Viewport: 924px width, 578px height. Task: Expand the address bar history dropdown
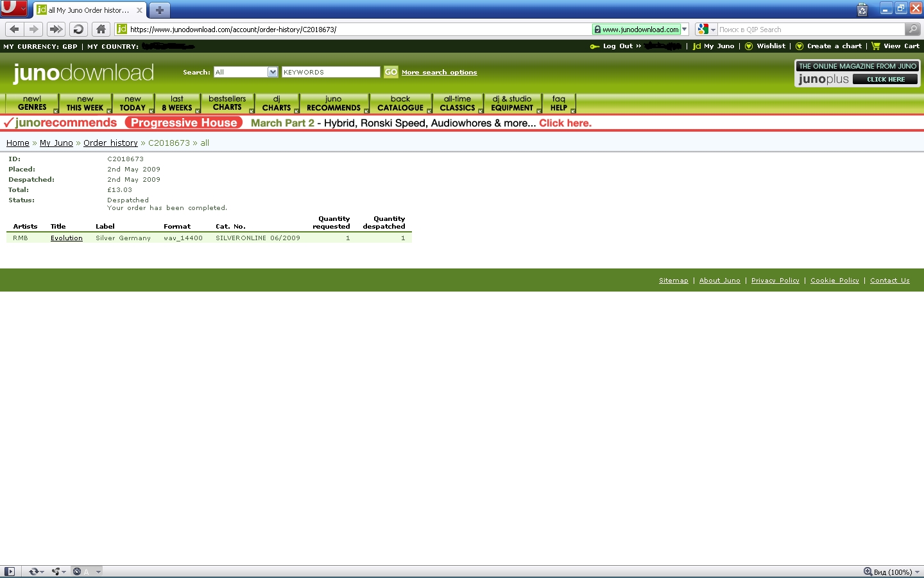(x=685, y=30)
